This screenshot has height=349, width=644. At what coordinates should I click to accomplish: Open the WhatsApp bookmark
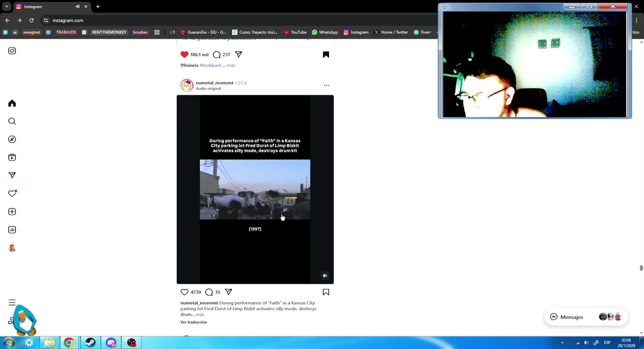pyautogui.click(x=325, y=32)
